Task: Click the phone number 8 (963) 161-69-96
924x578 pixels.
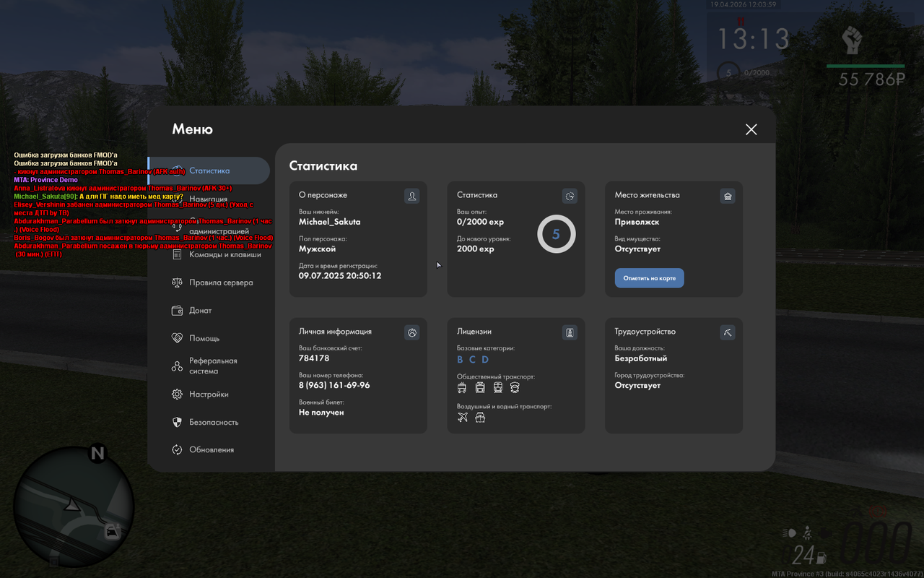Action: click(x=334, y=385)
